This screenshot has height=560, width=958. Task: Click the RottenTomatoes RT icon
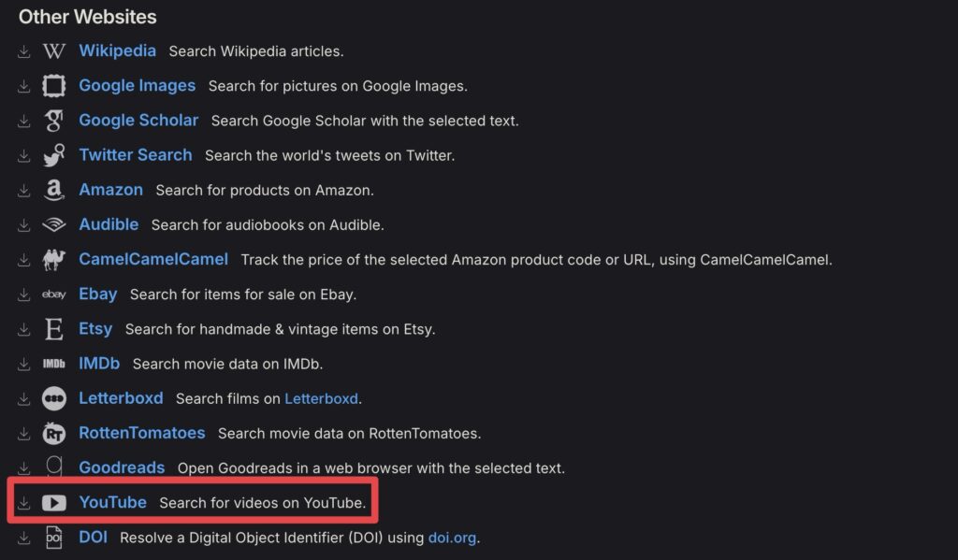point(54,433)
